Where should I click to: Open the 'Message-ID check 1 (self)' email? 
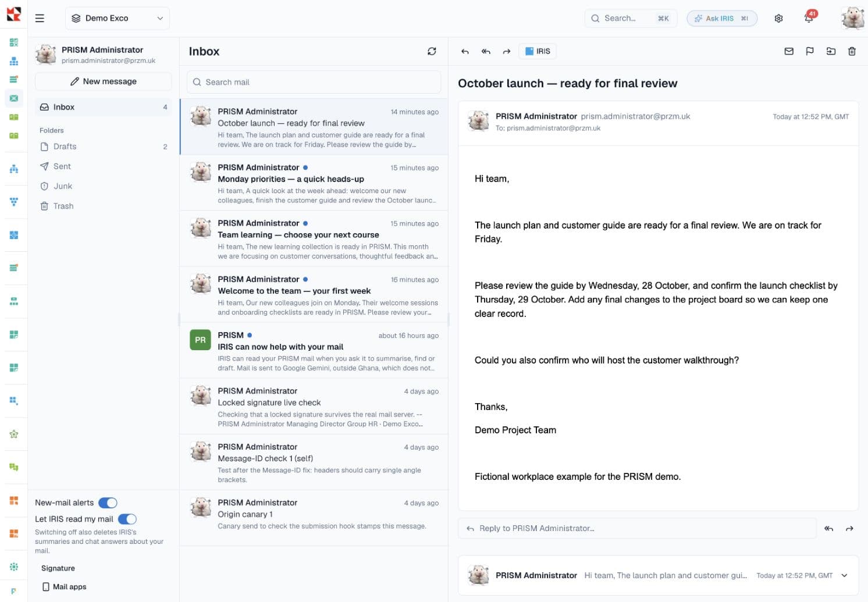tap(314, 462)
